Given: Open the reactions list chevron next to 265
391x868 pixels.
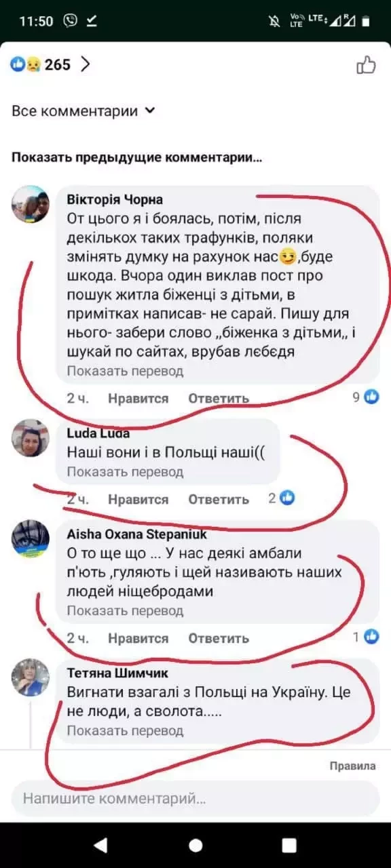Looking at the screenshot, I should click(x=86, y=64).
